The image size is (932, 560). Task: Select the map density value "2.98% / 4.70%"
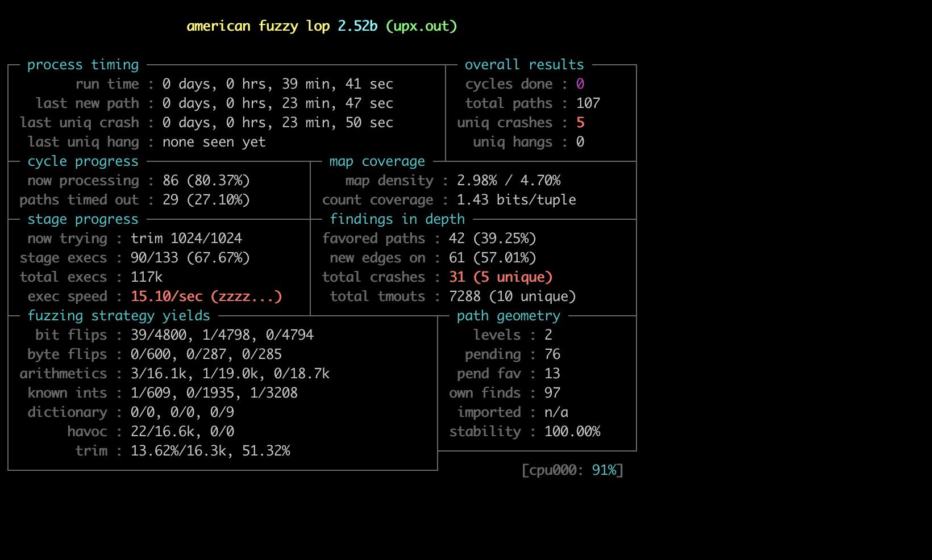tap(509, 181)
